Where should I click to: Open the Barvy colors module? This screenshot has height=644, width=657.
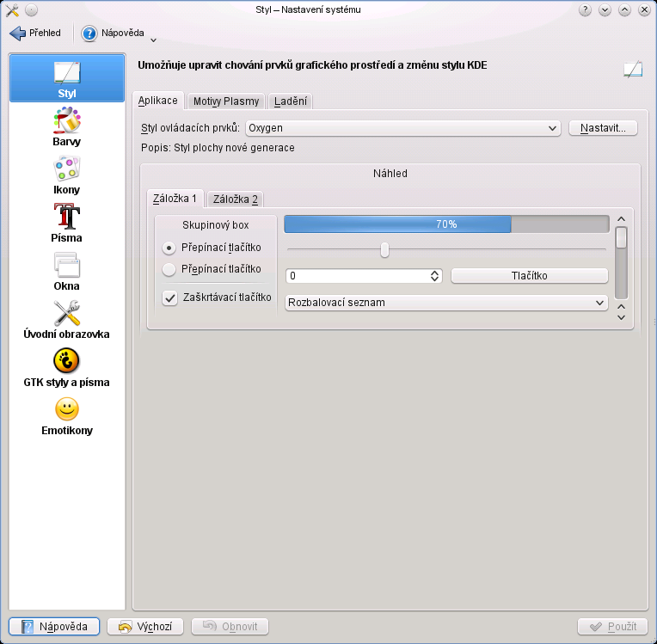[66, 126]
